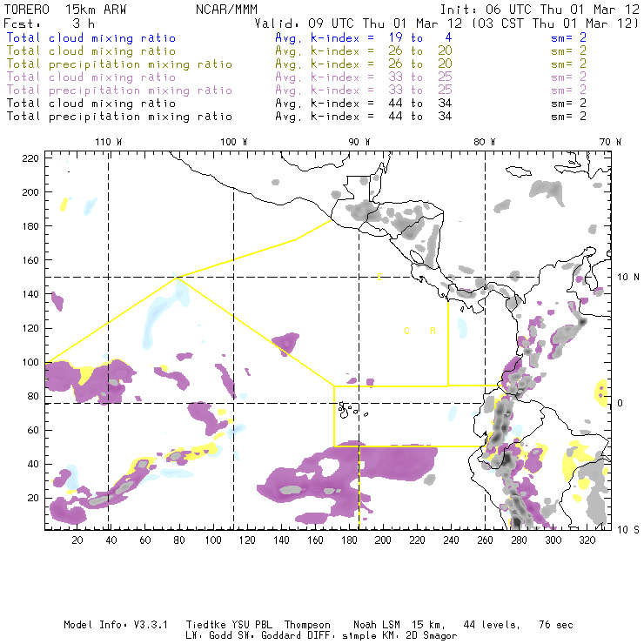Click the '10 S' latitude label
644x644 pixels.
(628, 530)
